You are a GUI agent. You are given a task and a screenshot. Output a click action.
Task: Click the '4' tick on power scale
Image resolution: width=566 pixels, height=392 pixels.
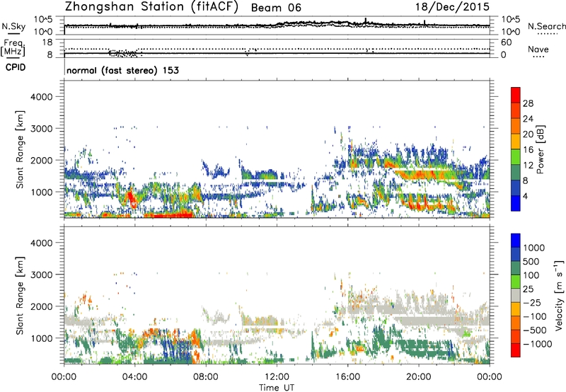click(x=525, y=197)
